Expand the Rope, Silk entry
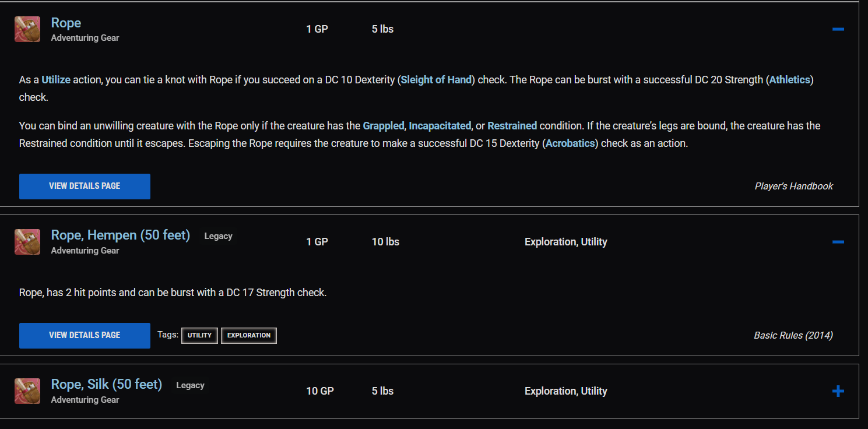 point(838,391)
